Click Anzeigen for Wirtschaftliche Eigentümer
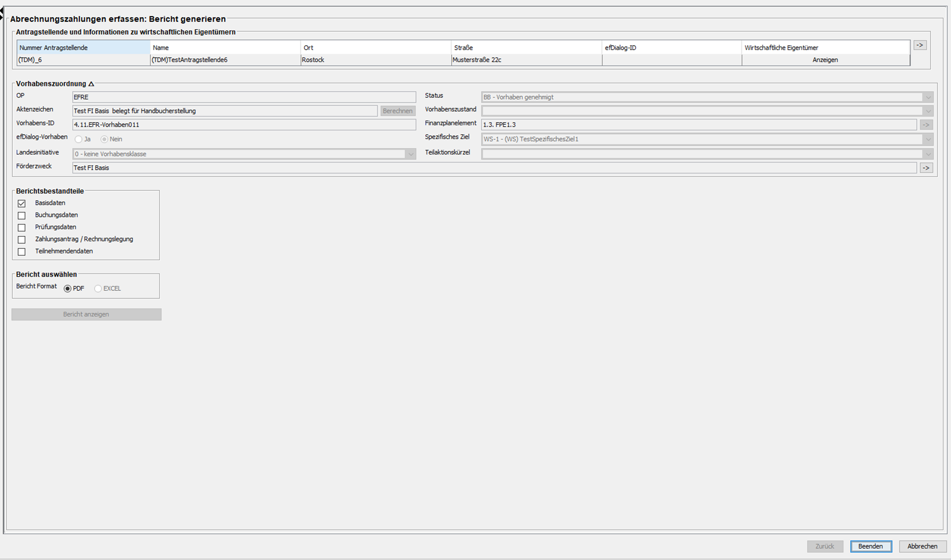The image size is (951, 560). [x=825, y=60]
